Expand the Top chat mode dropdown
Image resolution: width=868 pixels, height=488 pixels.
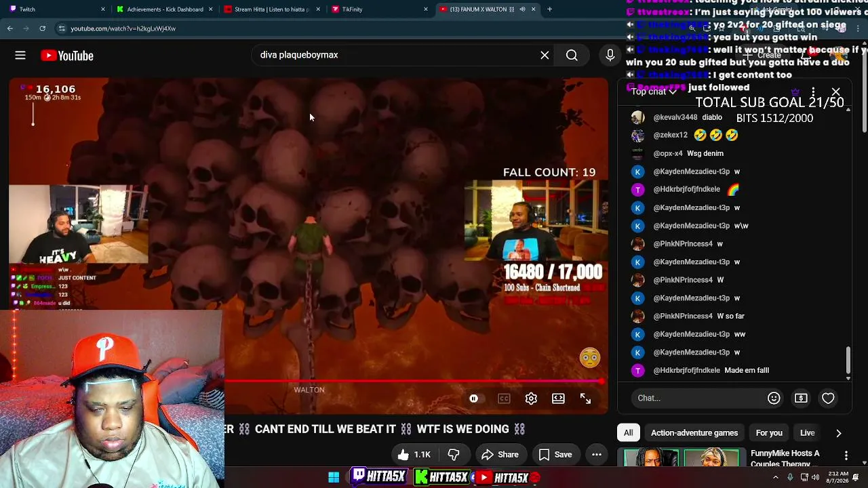pos(654,91)
